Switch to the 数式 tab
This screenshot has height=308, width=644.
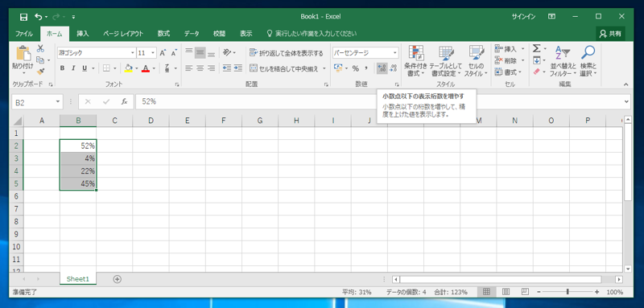tap(164, 34)
